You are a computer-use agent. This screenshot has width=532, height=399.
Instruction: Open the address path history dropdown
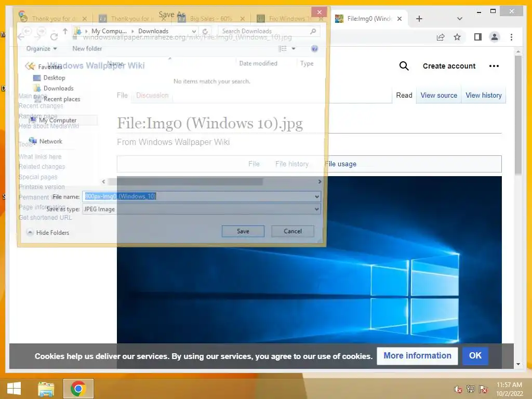click(x=194, y=31)
